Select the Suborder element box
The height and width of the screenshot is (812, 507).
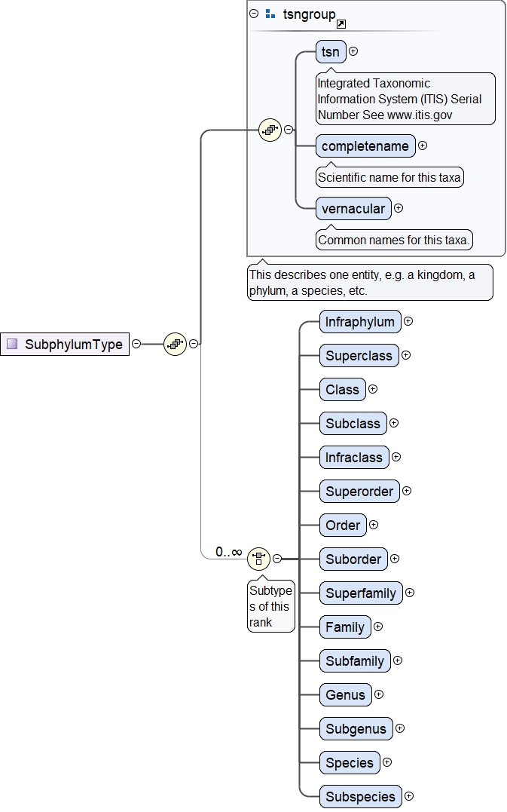pyautogui.click(x=353, y=559)
